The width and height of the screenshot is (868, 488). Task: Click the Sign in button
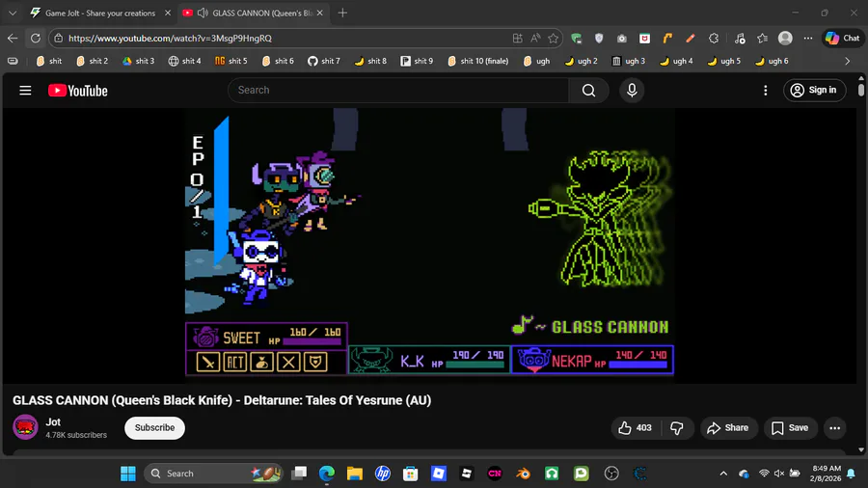pos(814,91)
